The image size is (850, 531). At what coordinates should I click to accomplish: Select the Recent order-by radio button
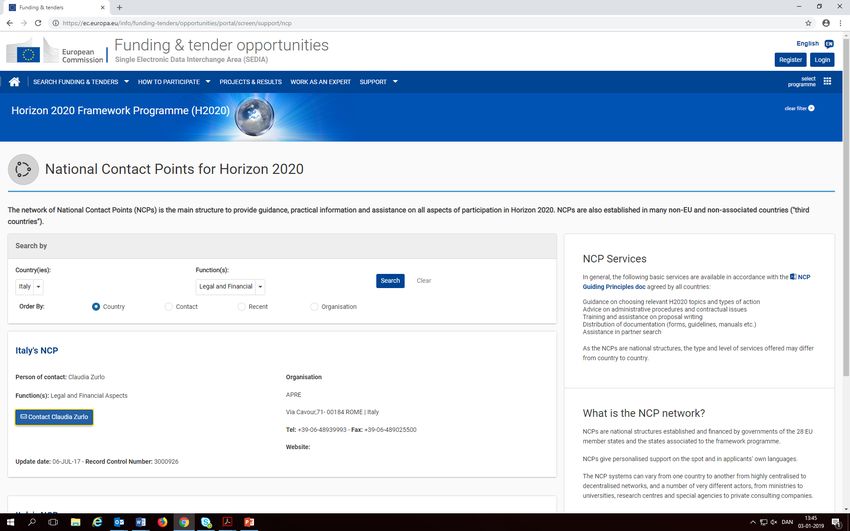point(241,307)
